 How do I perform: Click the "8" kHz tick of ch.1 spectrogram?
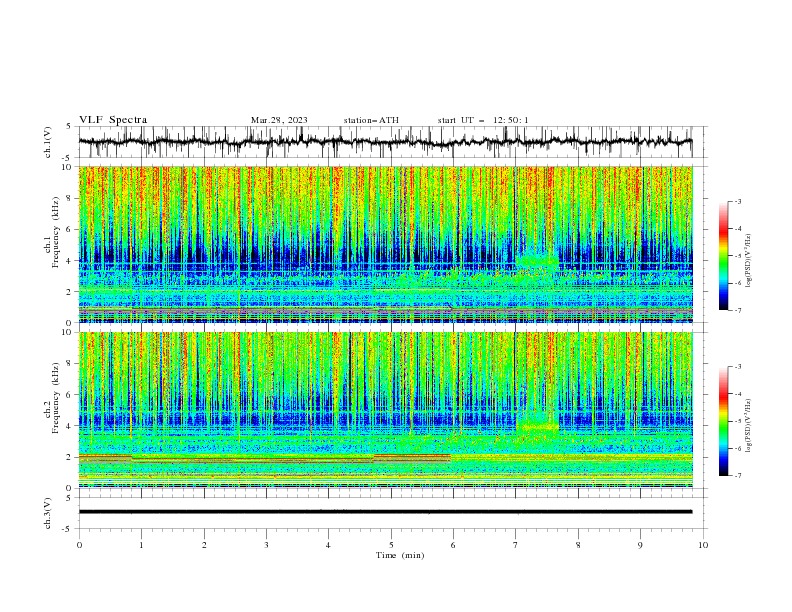[x=70, y=198]
